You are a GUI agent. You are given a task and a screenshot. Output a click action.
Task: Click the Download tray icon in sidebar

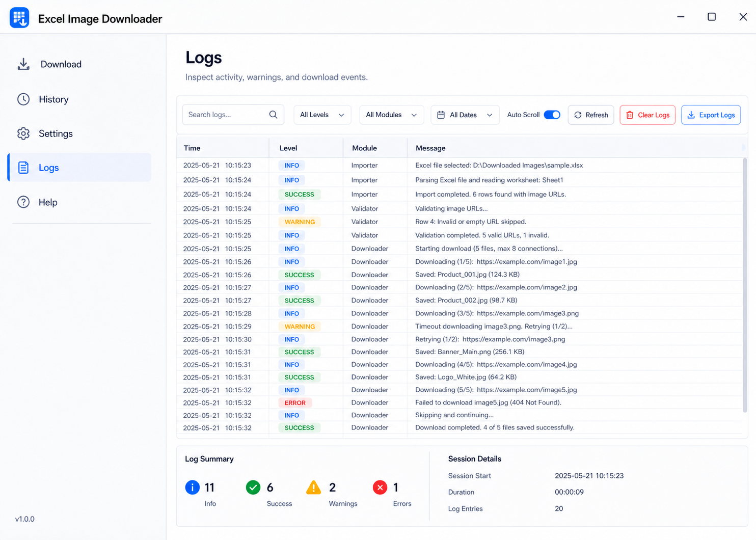tap(23, 64)
